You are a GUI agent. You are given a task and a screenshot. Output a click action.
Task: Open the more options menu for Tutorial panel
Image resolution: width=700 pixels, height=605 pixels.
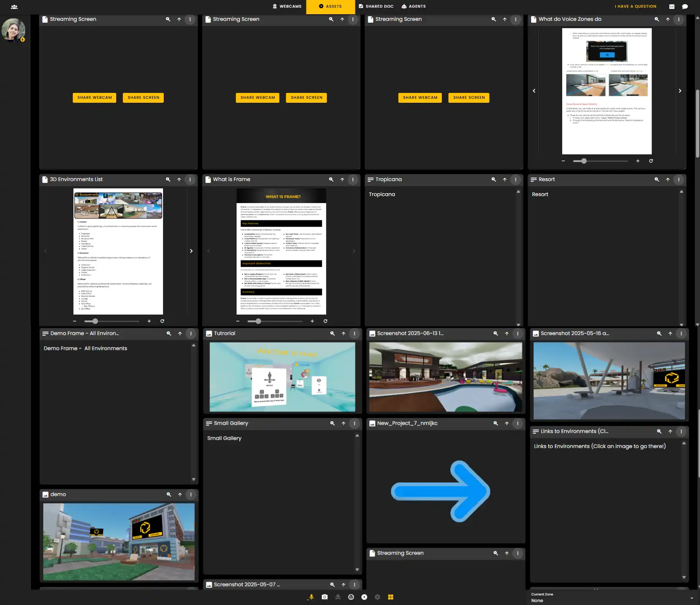[x=354, y=334]
